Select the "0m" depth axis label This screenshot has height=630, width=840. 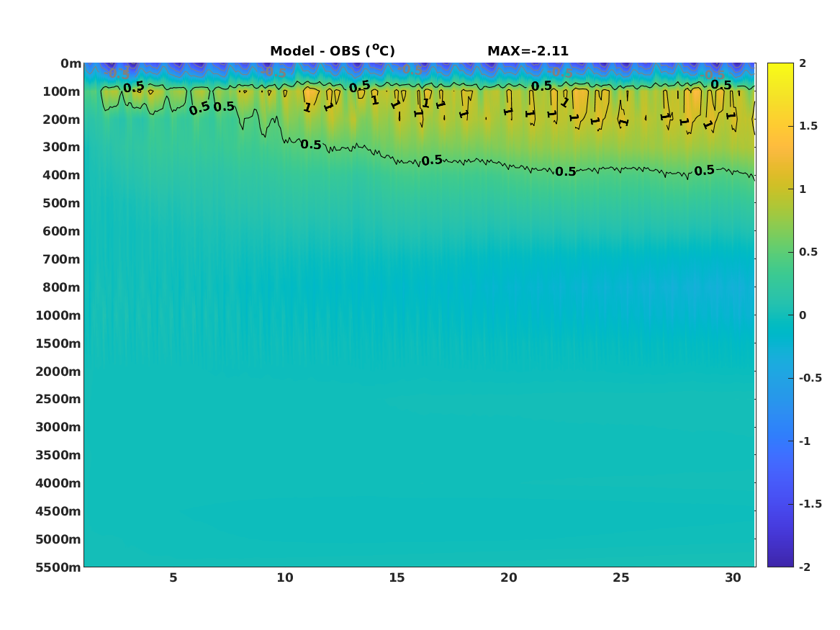pyautogui.click(x=71, y=64)
